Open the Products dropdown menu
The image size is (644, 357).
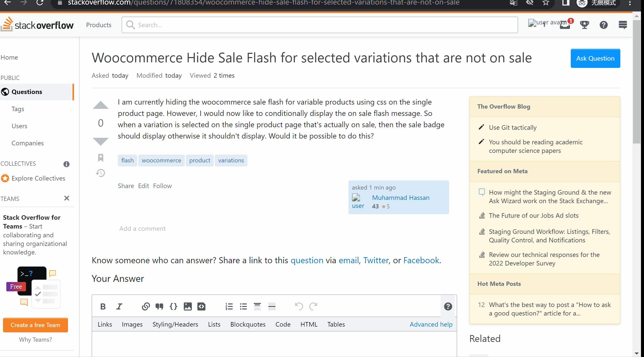[99, 25]
